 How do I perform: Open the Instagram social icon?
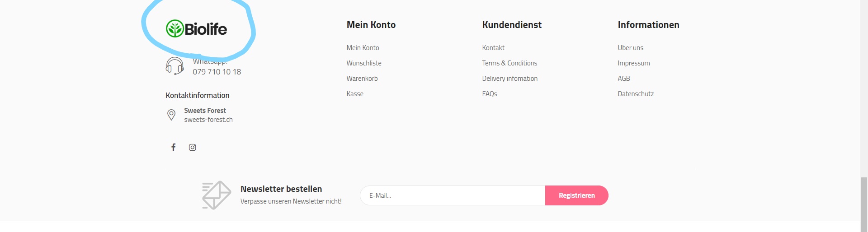193,147
